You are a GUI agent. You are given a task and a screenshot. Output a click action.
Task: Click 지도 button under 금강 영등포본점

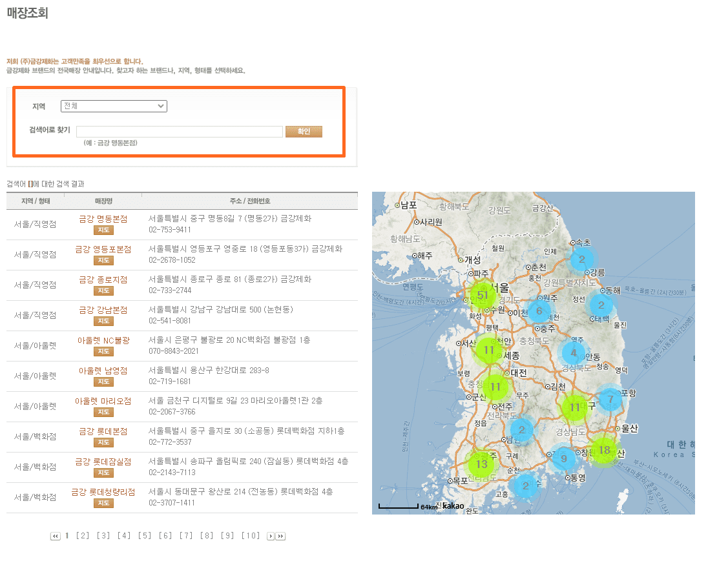point(103,260)
